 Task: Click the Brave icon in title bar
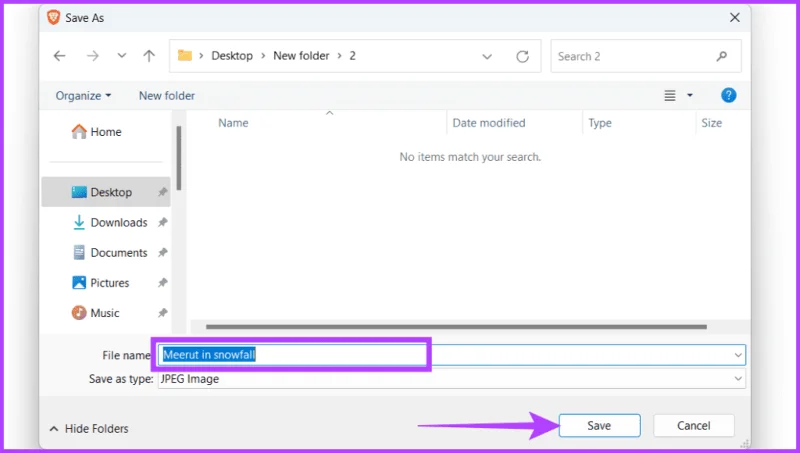(x=54, y=17)
